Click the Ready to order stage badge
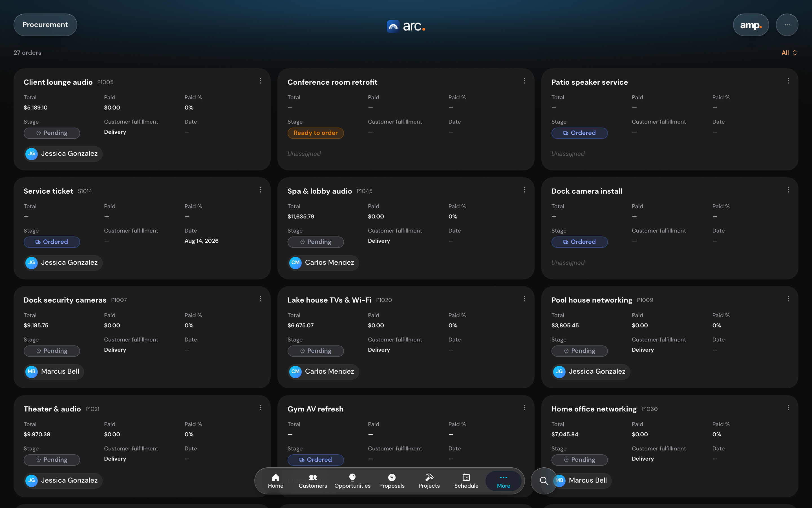Image resolution: width=812 pixels, height=508 pixels. tap(315, 133)
